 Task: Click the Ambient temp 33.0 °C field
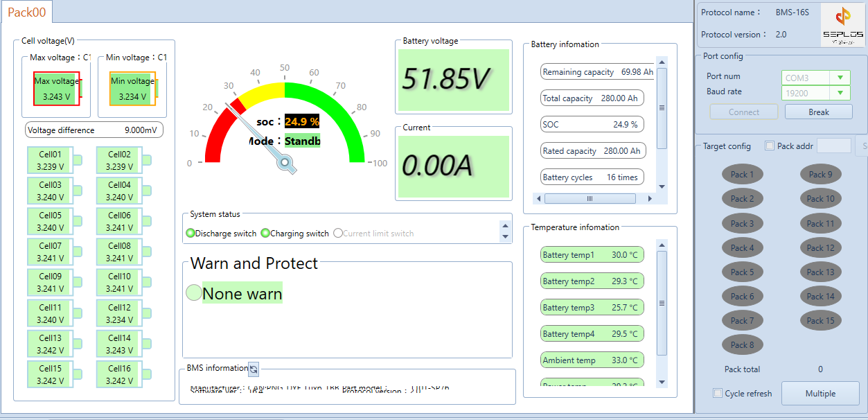[592, 360]
